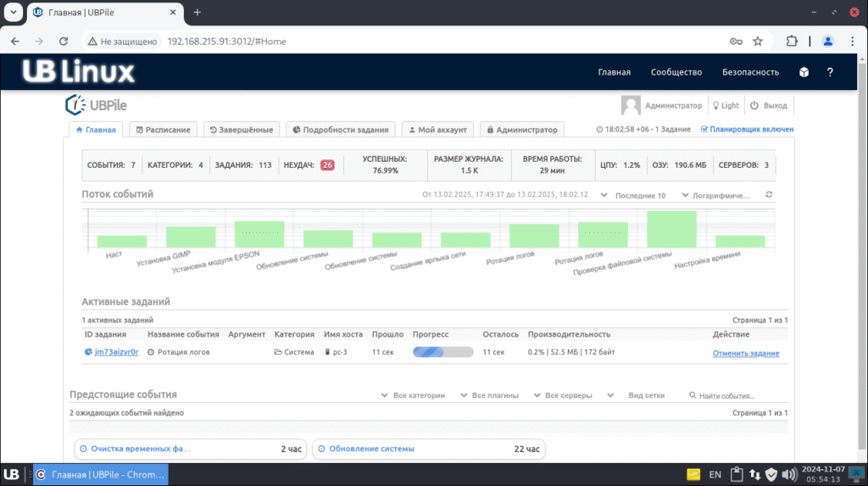
Task: Click the UB start menu icon in taskbar
Action: 12,474
